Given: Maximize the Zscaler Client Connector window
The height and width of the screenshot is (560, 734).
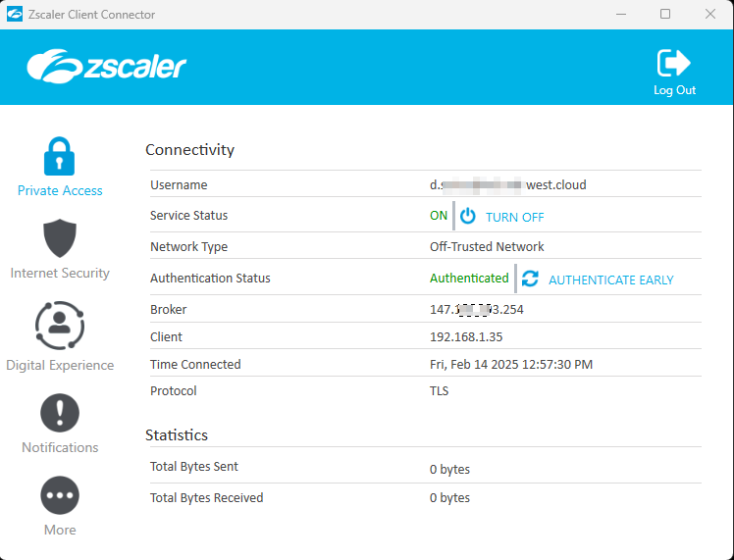Looking at the screenshot, I should (665, 14).
